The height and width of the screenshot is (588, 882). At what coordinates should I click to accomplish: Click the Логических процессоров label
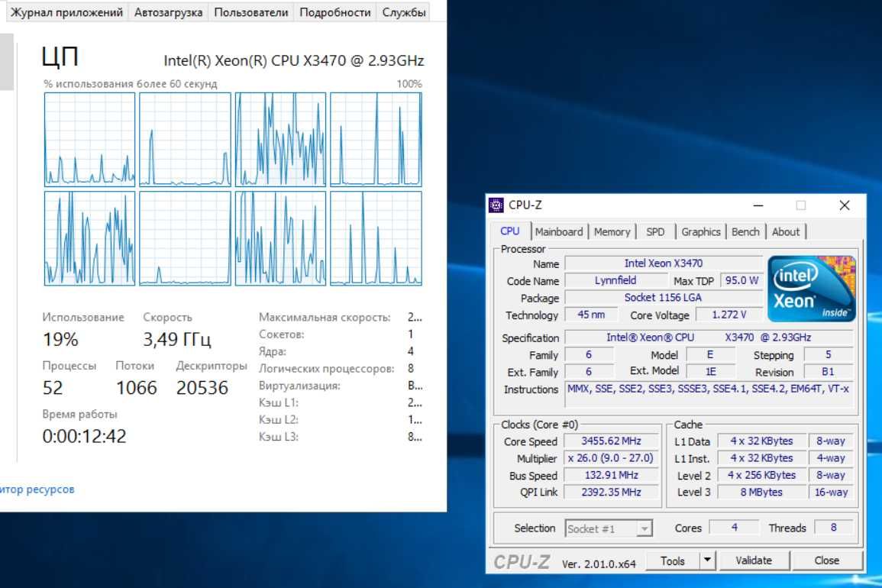pyautogui.click(x=326, y=369)
